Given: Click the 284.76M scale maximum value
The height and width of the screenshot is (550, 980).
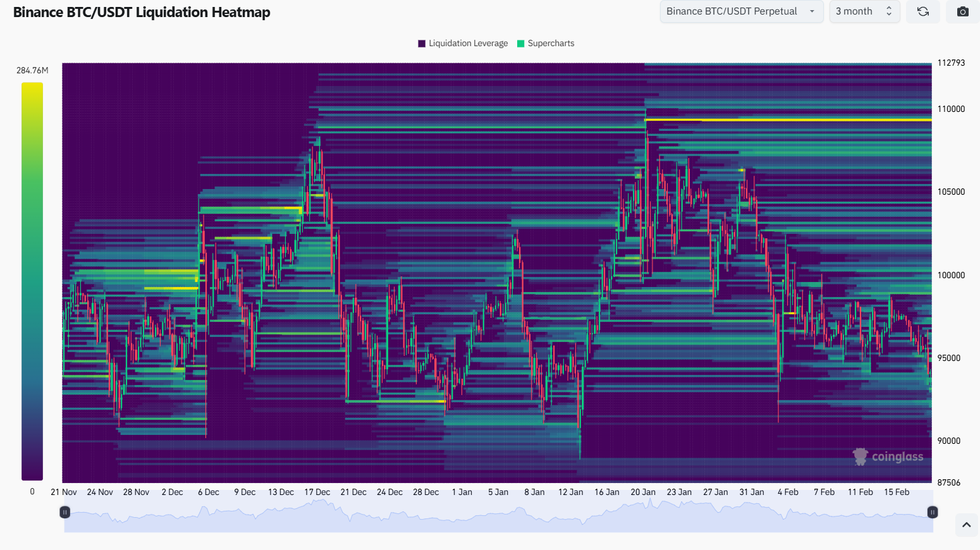Looking at the screenshot, I should coord(32,71).
